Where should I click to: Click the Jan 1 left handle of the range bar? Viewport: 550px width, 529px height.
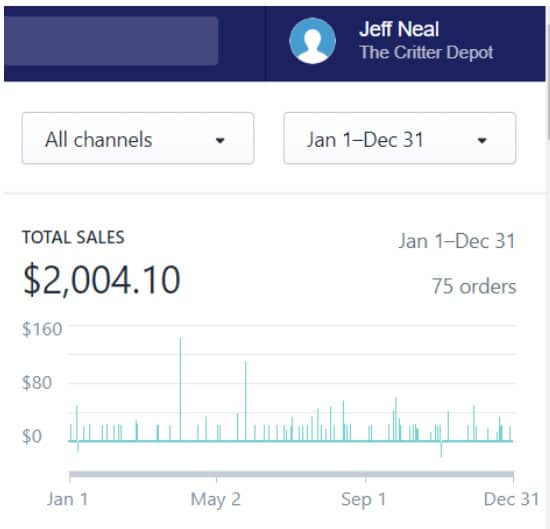coord(70,476)
